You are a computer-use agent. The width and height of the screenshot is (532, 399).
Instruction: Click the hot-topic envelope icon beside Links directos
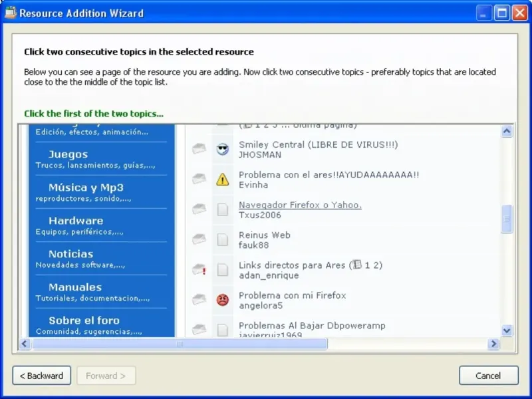click(x=199, y=269)
